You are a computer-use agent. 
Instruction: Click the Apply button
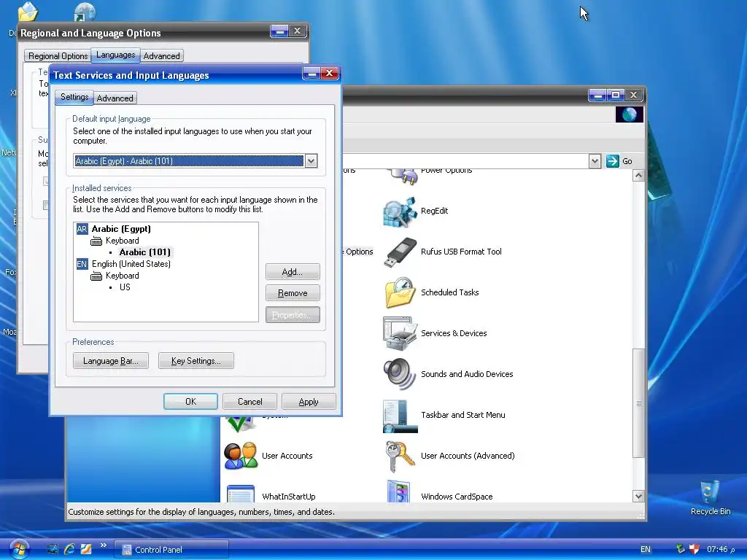[x=309, y=402]
